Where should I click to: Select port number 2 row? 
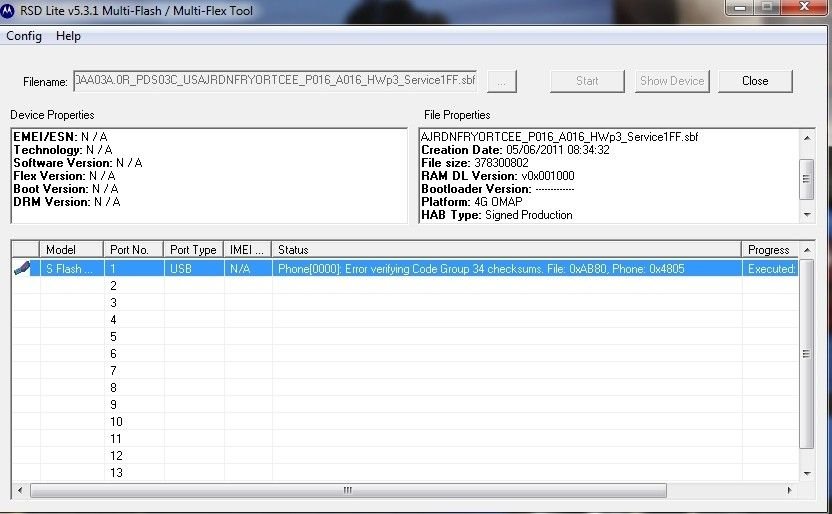(405, 285)
